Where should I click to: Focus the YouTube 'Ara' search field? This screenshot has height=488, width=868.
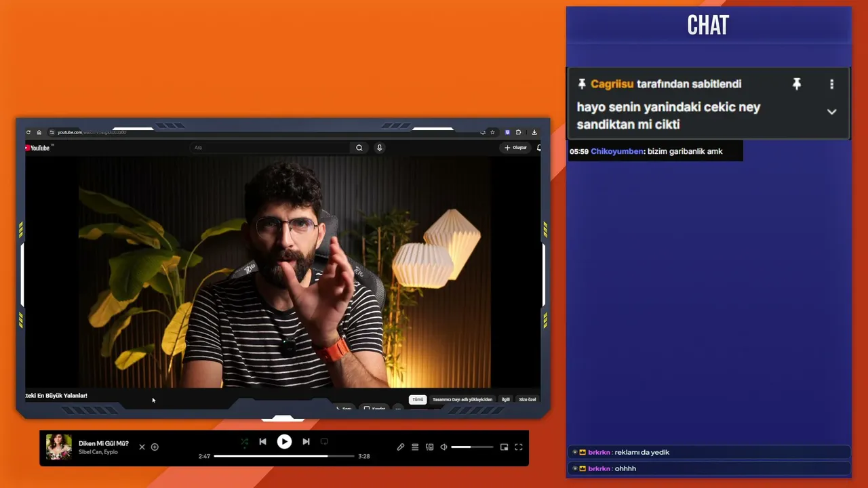(270, 148)
